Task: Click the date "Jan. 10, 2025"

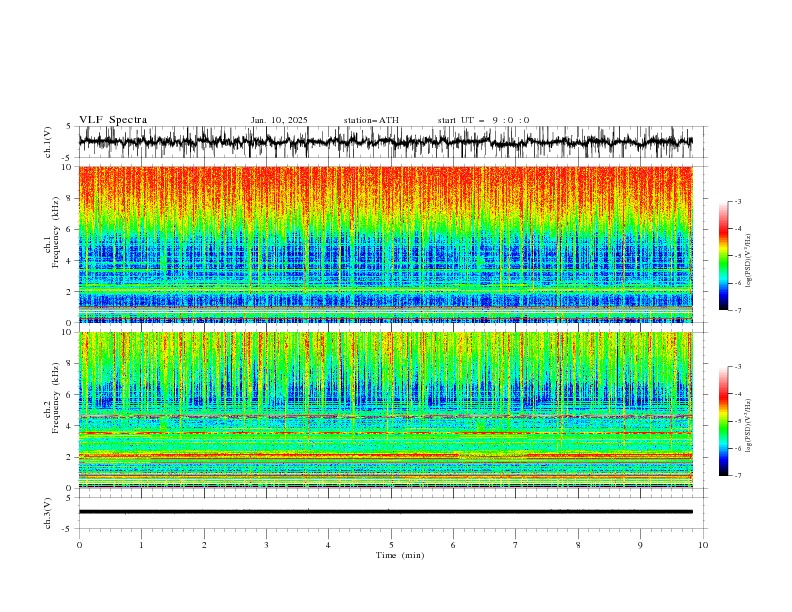Action: 279,120
